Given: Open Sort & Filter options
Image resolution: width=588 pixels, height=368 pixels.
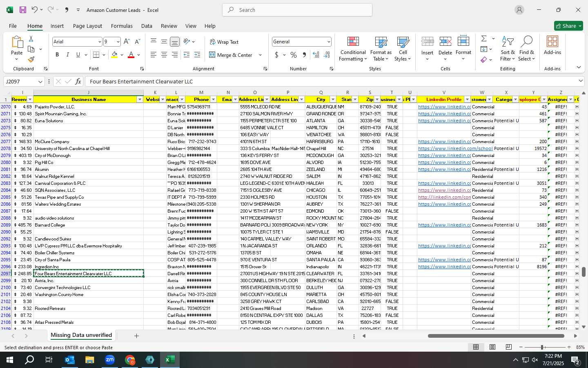Looking at the screenshot, I should 508,49.
